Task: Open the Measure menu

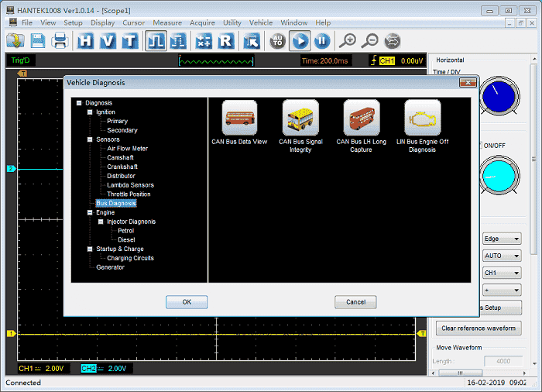Action: pos(167,22)
